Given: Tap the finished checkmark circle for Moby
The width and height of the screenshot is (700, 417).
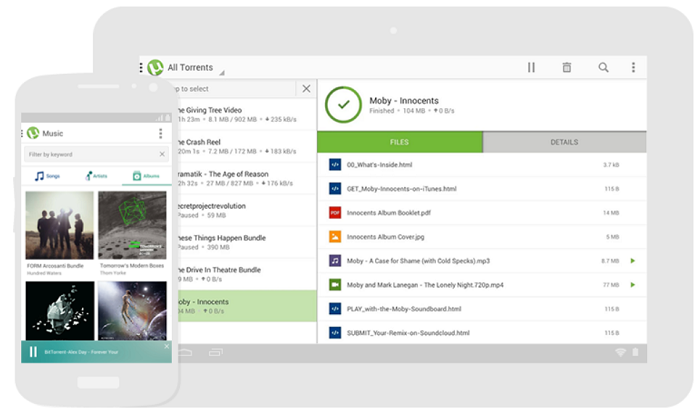Looking at the screenshot, I should (343, 105).
